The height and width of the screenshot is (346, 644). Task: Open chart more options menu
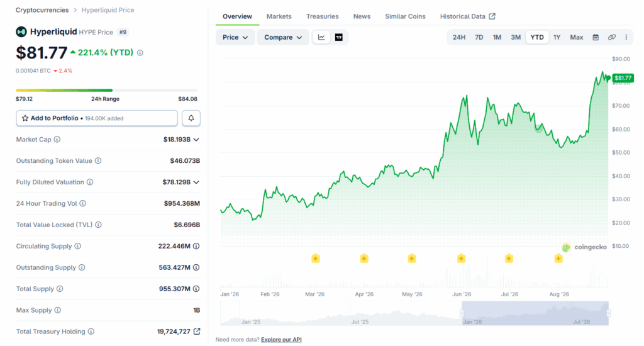[x=626, y=37]
